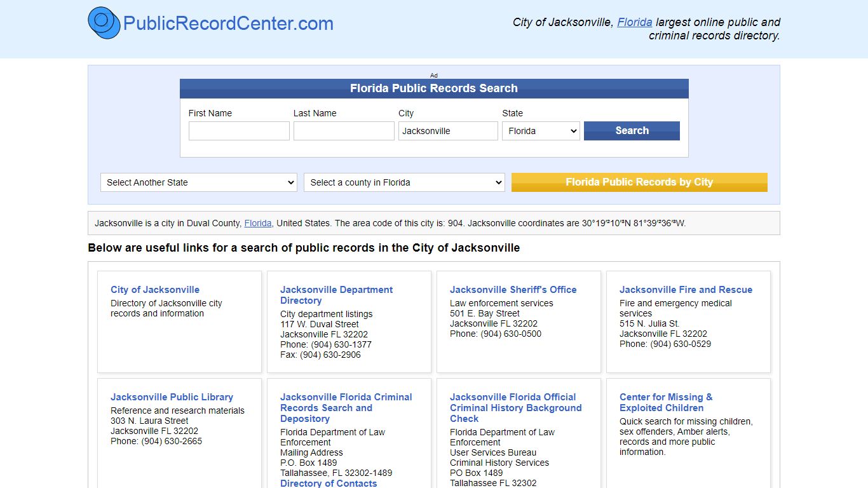The image size is (868, 488).
Task: Click the Florida Public Records Search banner
Action: (x=434, y=88)
